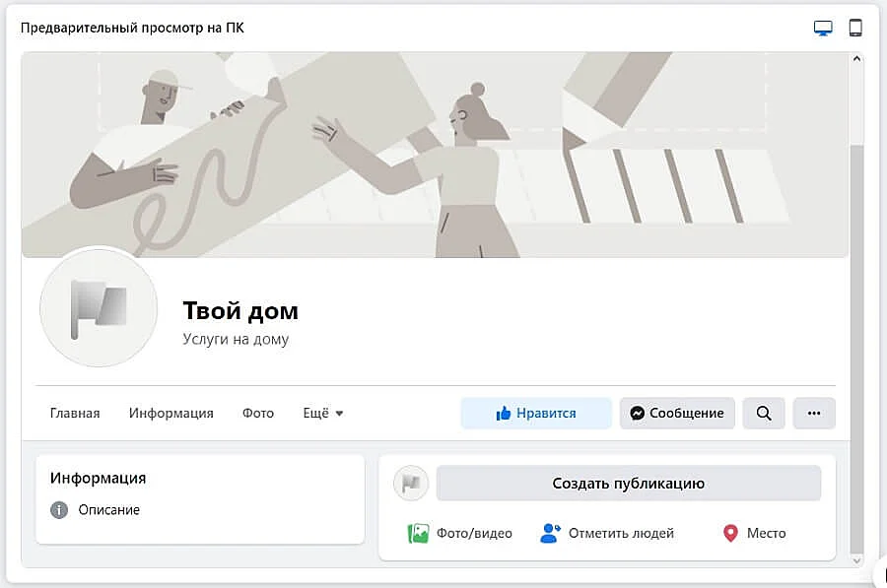
Task: Open the three-dots more options menu
Action: (x=814, y=414)
